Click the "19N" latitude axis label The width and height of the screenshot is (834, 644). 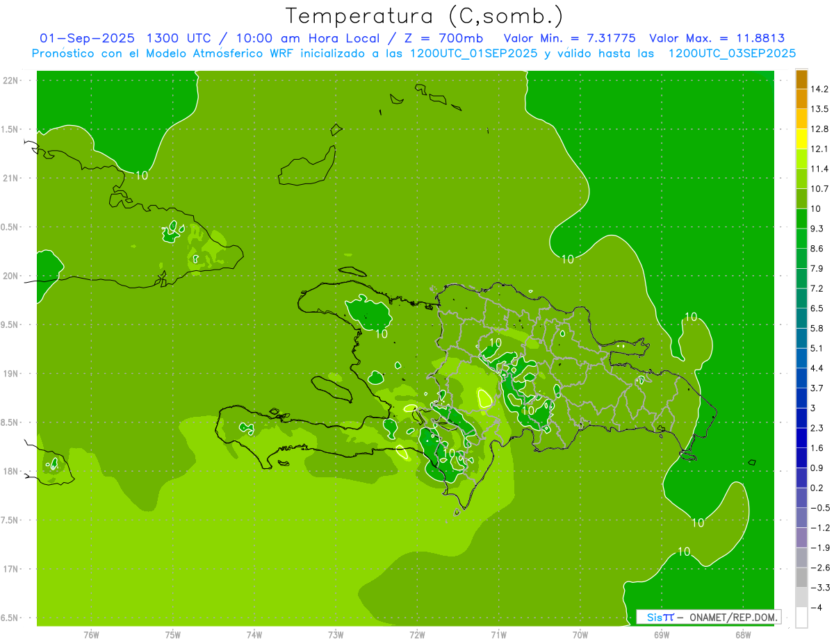point(10,374)
